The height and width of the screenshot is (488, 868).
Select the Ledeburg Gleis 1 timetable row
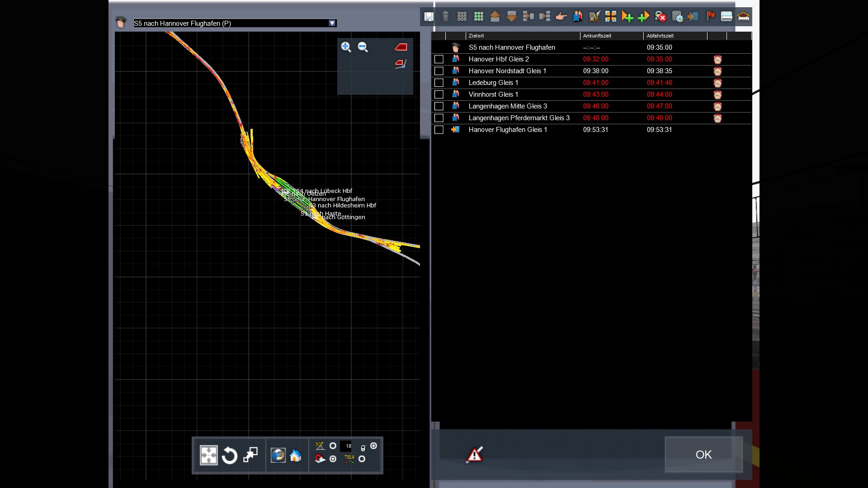pos(493,83)
